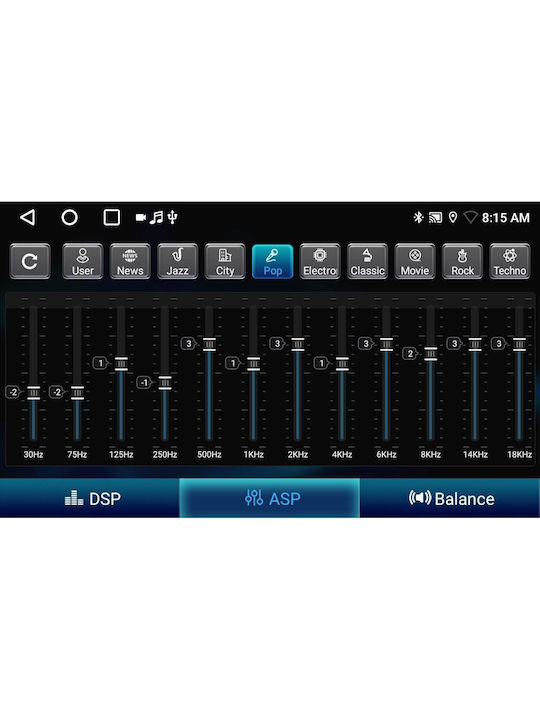Choose the City equalizer preset

(x=225, y=261)
